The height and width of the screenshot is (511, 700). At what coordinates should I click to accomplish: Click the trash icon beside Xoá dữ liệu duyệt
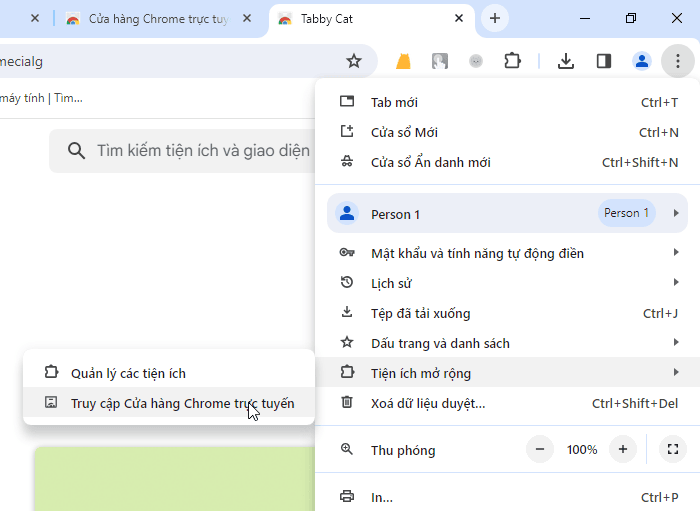347,402
